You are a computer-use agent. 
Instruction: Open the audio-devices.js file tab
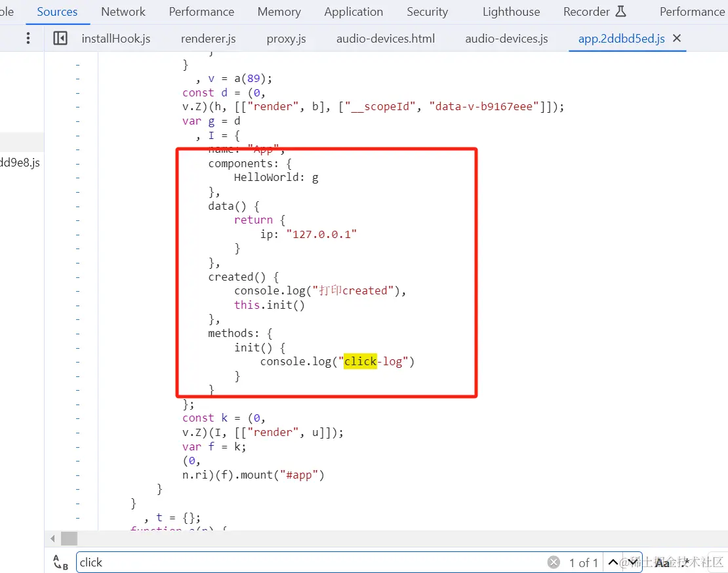pyautogui.click(x=506, y=39)
